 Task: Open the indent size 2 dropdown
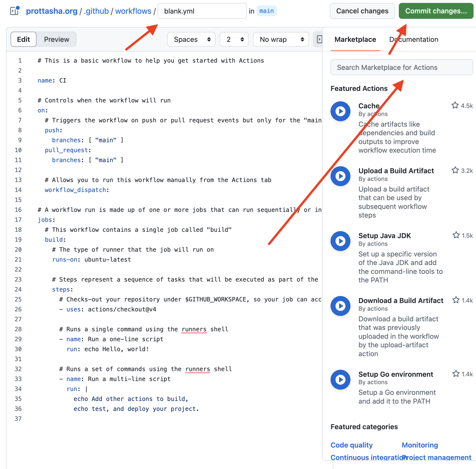click(234, 39)
